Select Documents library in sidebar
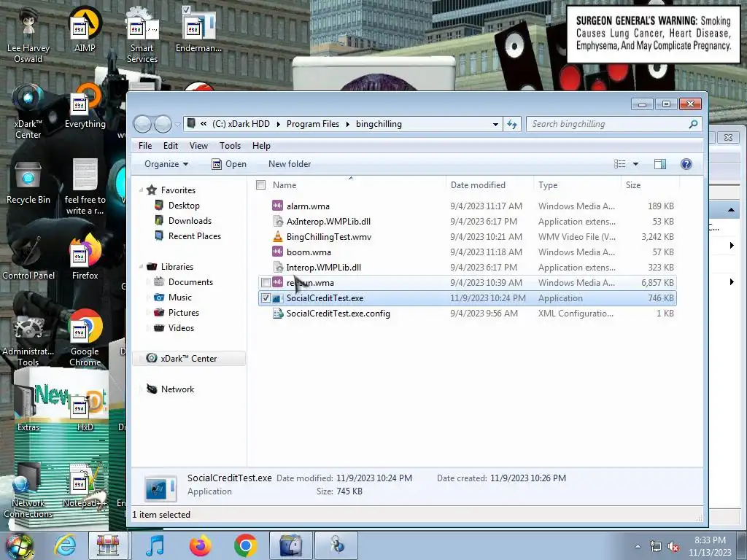The width and height of the screenshot is (747, 560). 190,282
